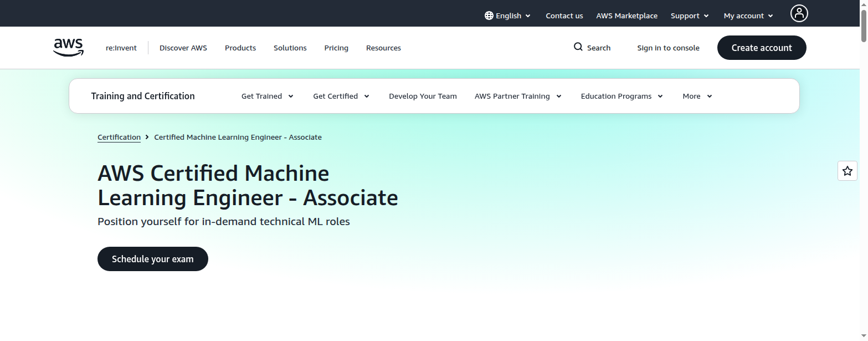The width and height of the screenshot is (868, 341).
Task: Click Sign in to console
Action: tap(669, 48)
